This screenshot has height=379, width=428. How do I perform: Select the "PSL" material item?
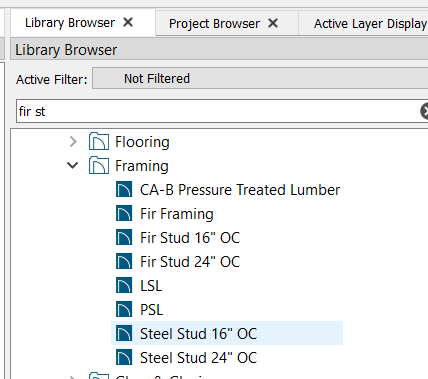pos(151,310)
